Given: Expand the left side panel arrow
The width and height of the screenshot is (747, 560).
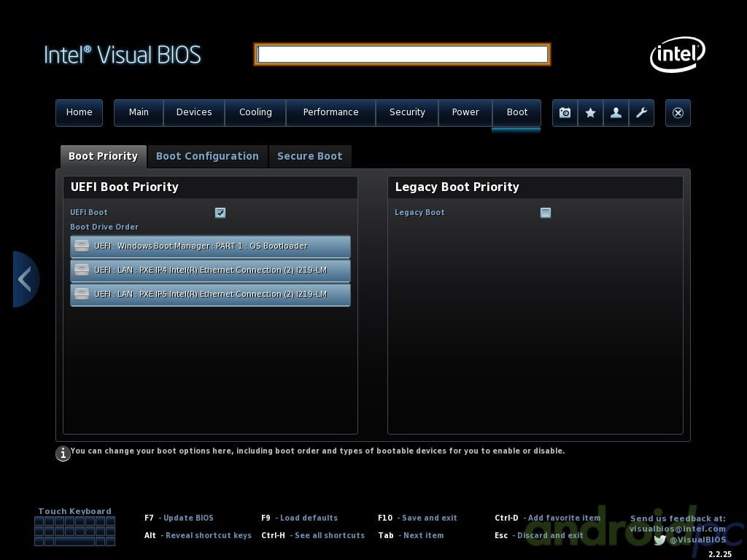Looking at the screenshot, I should click(x=25, y=279).
